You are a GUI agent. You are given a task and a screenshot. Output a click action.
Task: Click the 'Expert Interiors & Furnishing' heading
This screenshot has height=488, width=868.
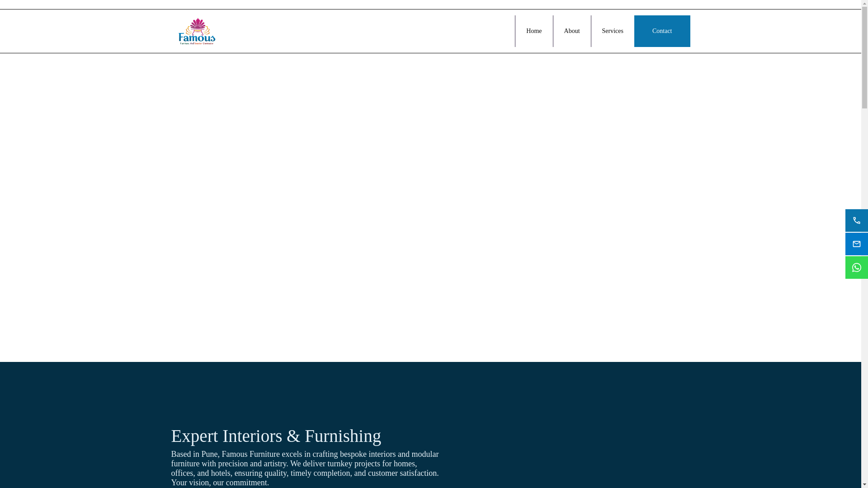coord(276,436)
